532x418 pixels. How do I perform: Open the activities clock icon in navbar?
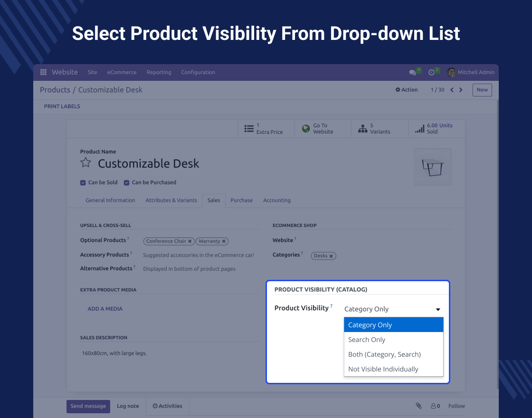(x=431, y=72)
